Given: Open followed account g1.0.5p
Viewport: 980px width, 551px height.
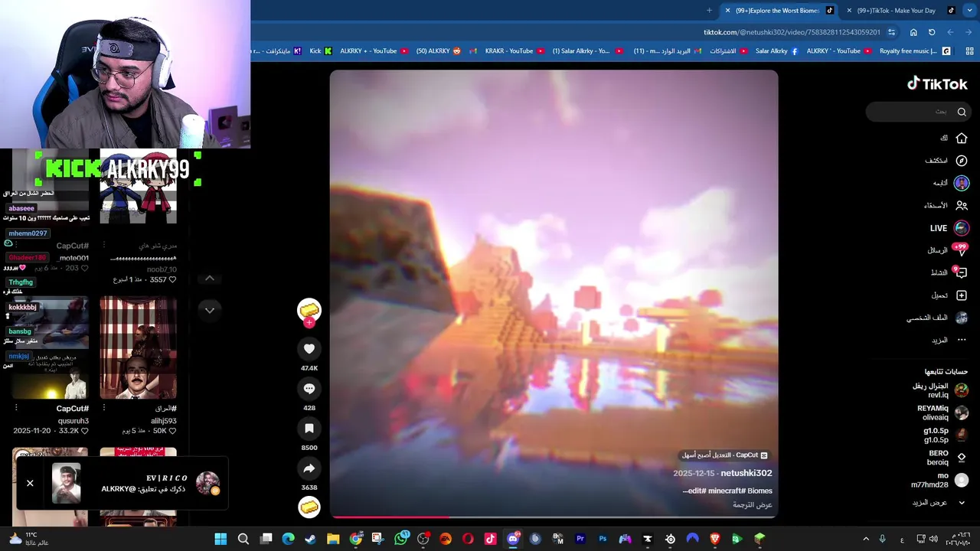Looking at the screenshot, I should (946, 435).
